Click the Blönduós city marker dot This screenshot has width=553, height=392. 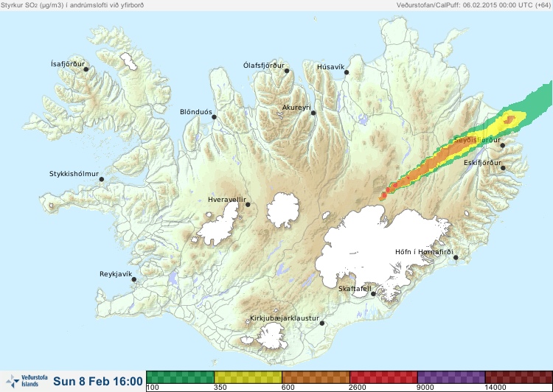(214, 116)
